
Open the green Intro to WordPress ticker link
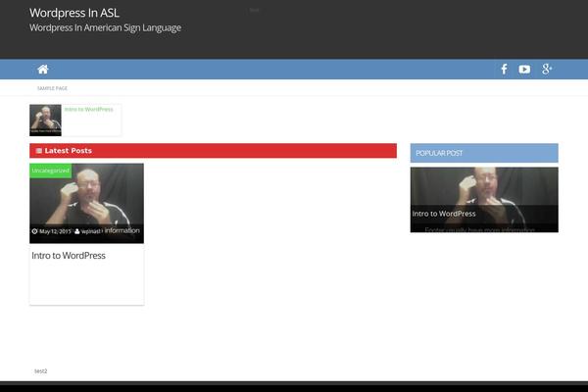click(x=88, y=109)
